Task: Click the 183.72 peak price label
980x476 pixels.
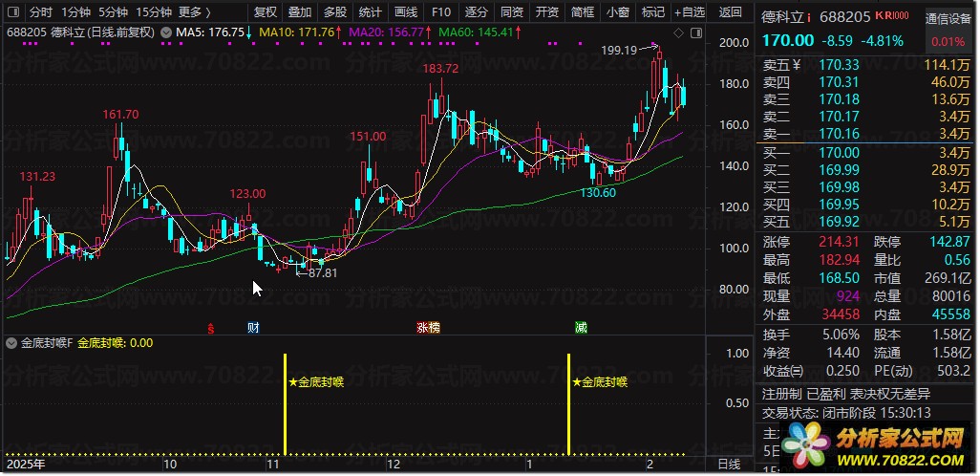Action: click(x=440, y=68)
